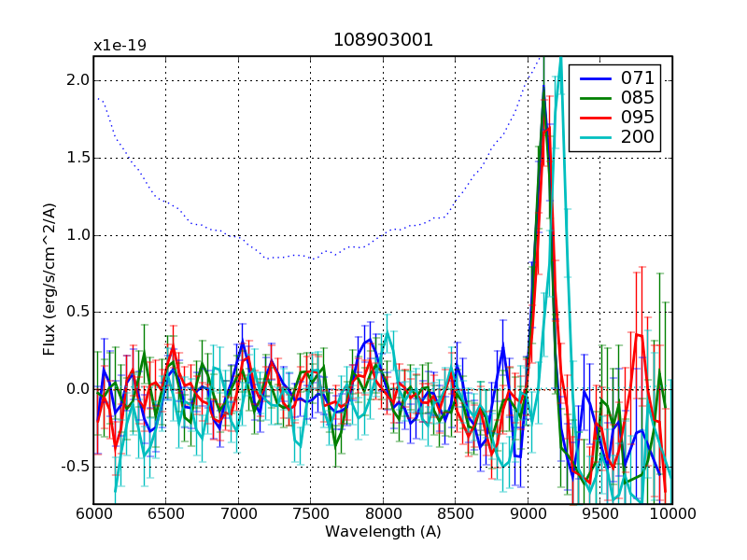
Task: Click the 10000 x-axis tick label
Action: pos(672,514)
